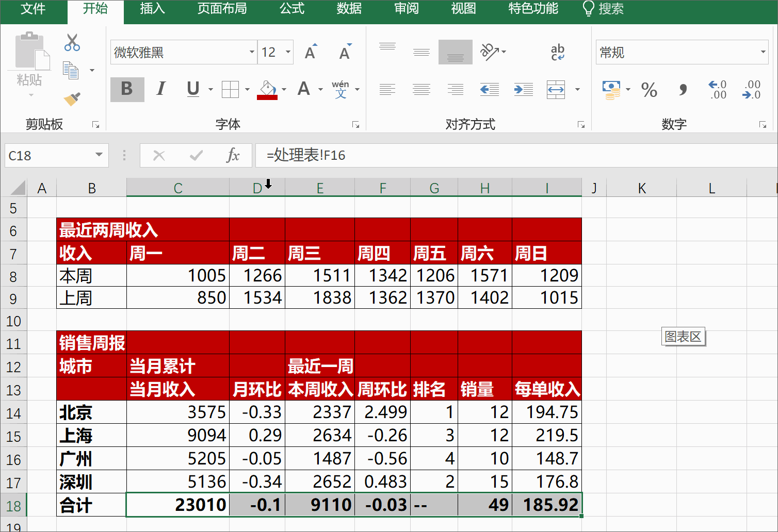Open the number format 常规 dropdown
This screenshot has width=778, height=532.
(764, 52)
